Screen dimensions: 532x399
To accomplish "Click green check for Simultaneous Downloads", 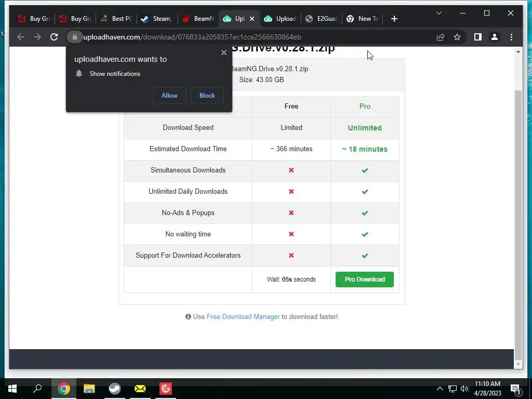I will 365,170.
